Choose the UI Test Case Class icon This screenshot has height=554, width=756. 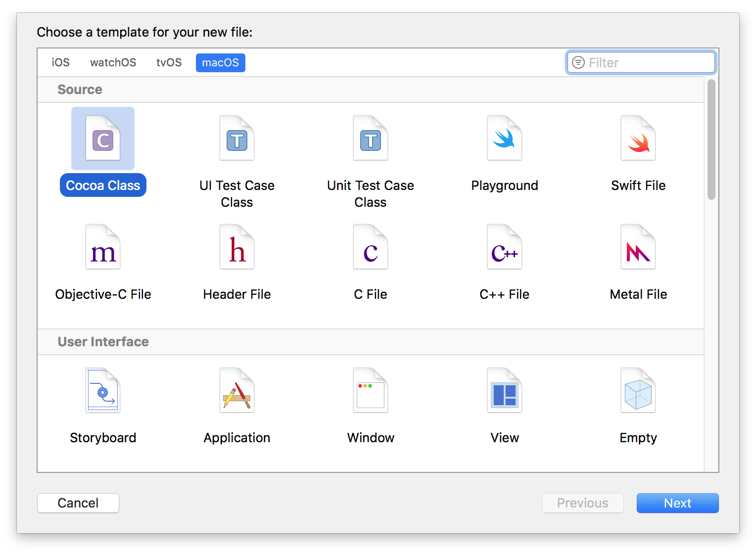(237, 138)
